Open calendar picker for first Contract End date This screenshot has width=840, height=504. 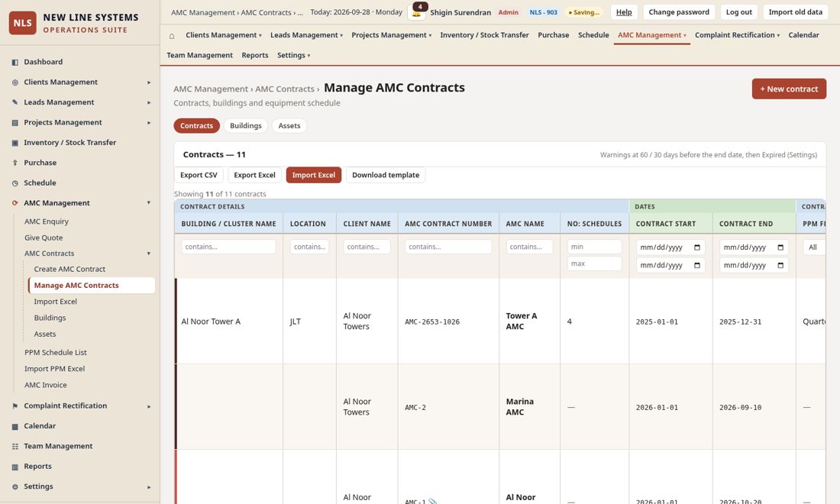[x=780, y=247]
